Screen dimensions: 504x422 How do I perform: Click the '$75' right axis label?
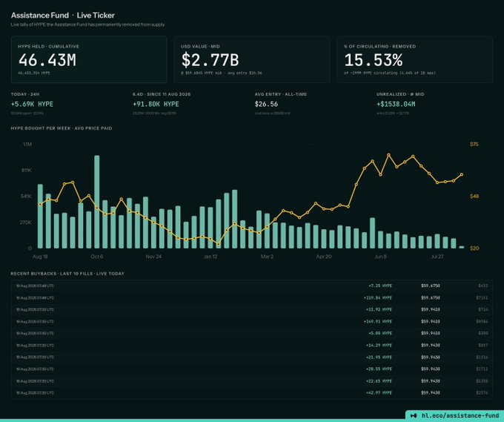click(474, 144)
